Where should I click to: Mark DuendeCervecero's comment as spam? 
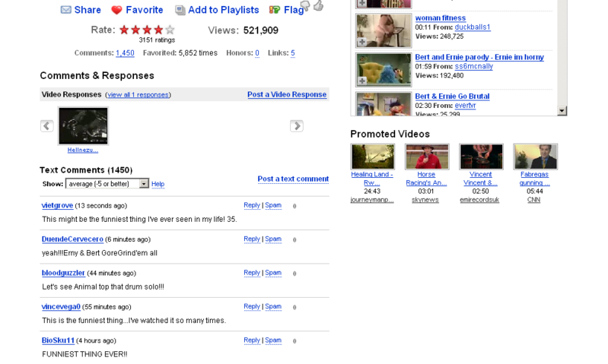click(x=273, y=239)
